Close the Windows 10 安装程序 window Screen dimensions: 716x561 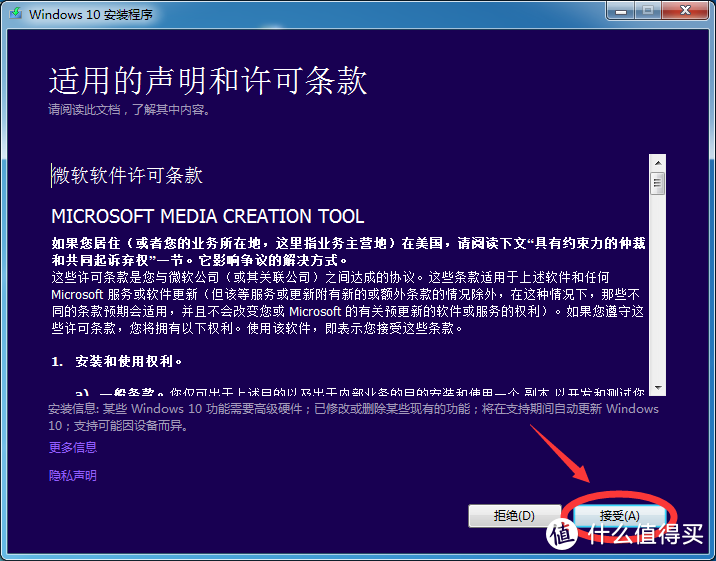pyautogui.click(x=685, y=11)
